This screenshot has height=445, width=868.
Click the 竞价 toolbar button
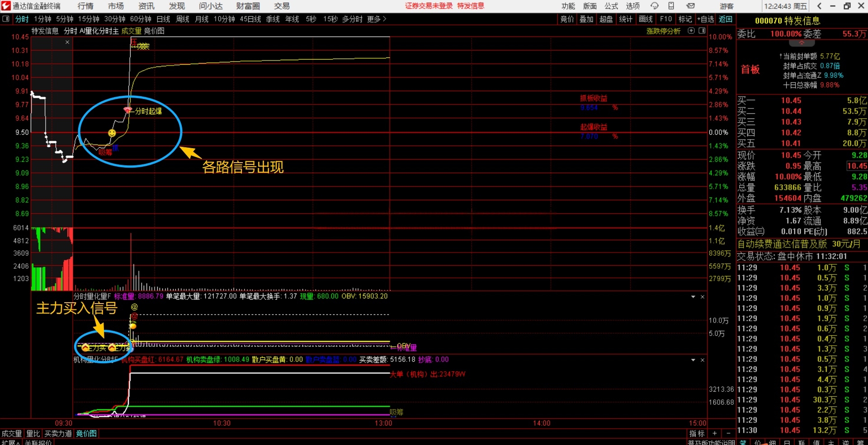pyautogui.click(x=567, y=19)
